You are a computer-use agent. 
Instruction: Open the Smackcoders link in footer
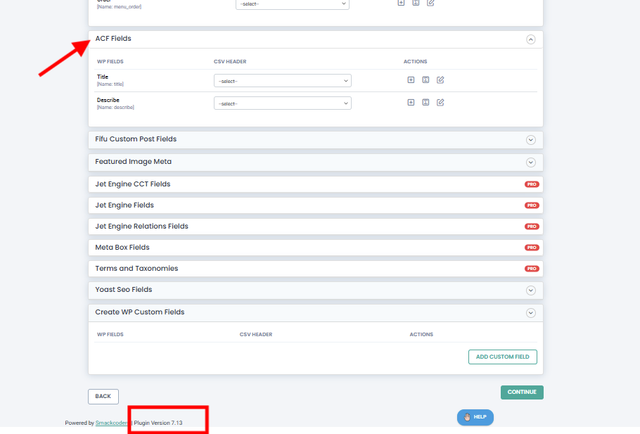pyautogui.click(x=111, y=423)
